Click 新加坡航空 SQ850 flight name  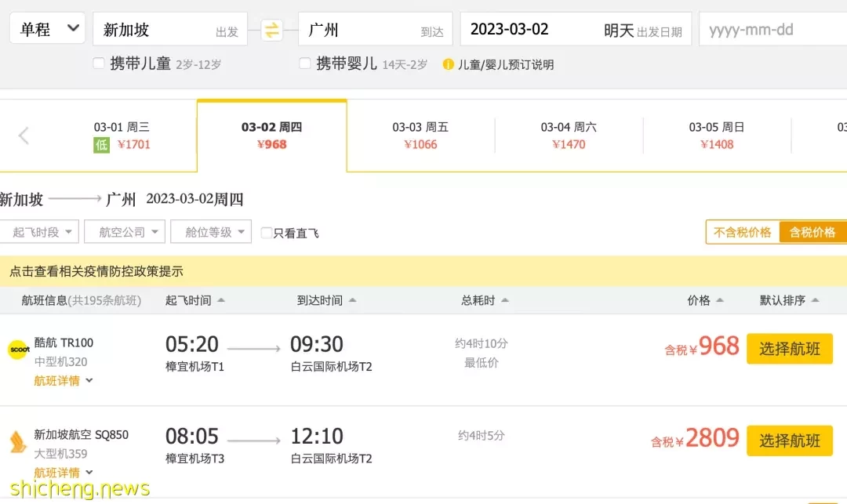[x=81, y=434]
